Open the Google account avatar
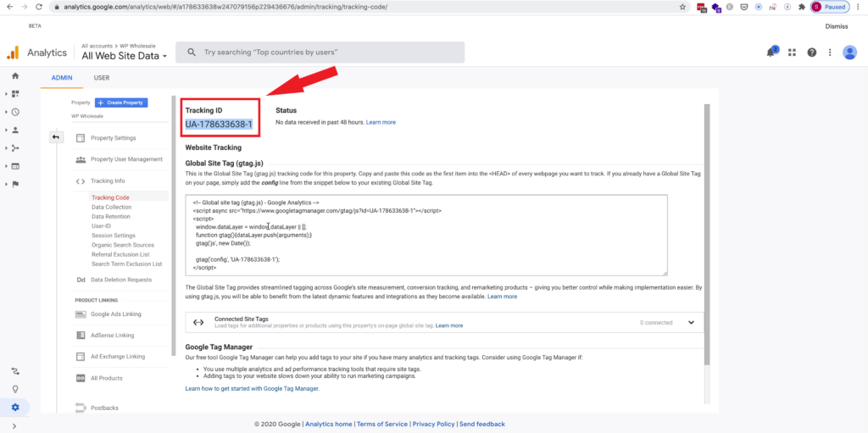Viewport: 868px width, 433px height. pyautogui.click(x=849, y=52)
